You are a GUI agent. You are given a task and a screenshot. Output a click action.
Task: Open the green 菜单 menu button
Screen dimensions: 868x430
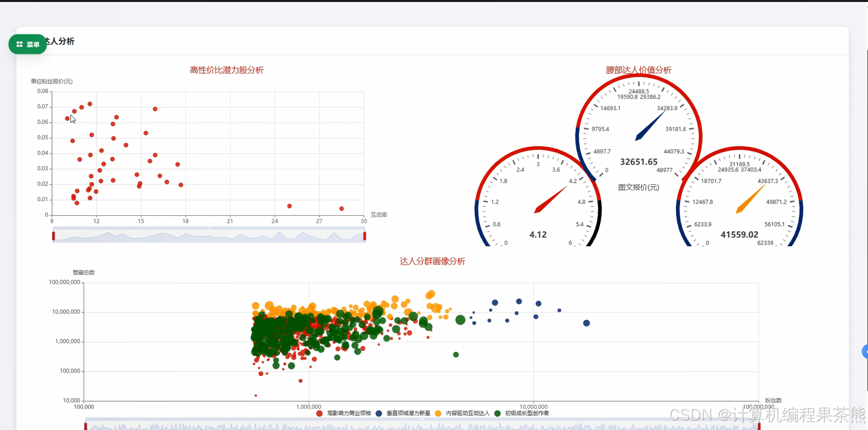28,44
